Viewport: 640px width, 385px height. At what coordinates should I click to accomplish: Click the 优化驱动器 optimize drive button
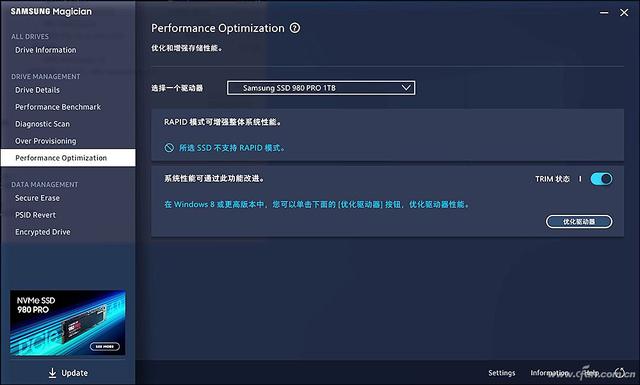coord(579,222)
